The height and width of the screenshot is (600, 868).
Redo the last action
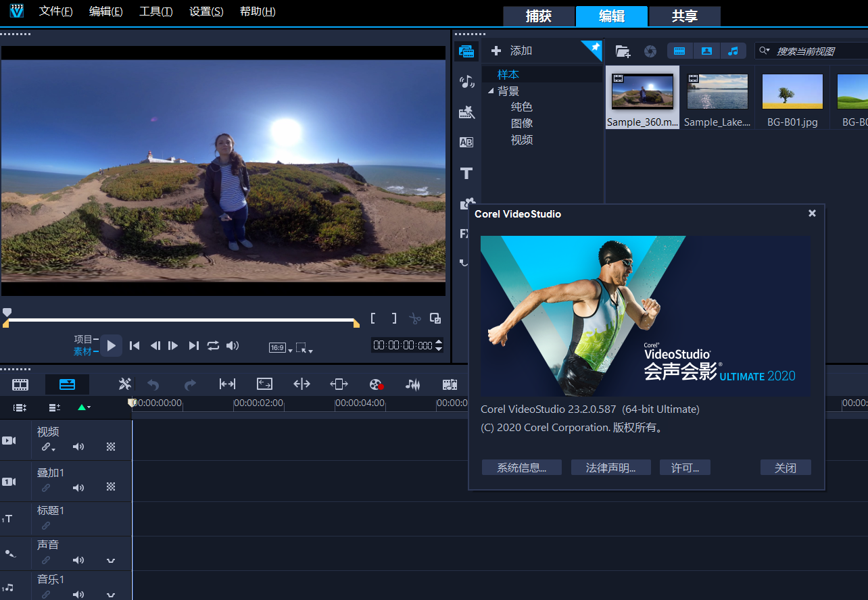(x=190, y=384)
